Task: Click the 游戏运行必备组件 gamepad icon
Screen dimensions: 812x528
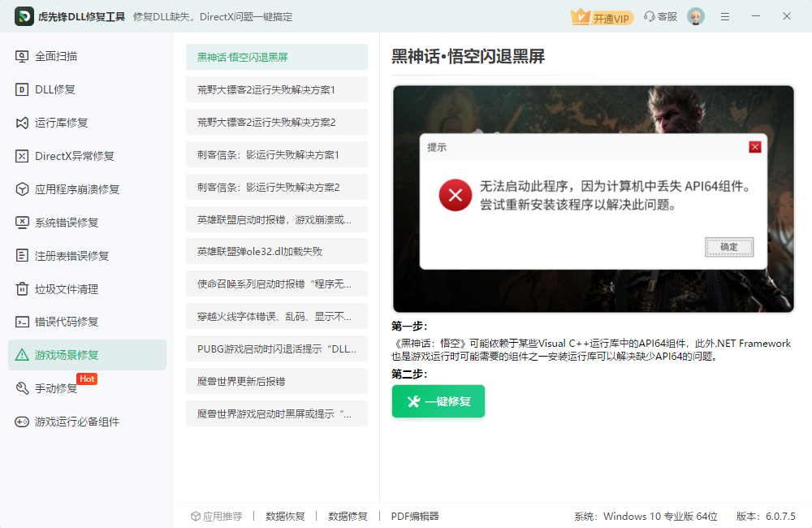Action: click(x=22, y=422)
